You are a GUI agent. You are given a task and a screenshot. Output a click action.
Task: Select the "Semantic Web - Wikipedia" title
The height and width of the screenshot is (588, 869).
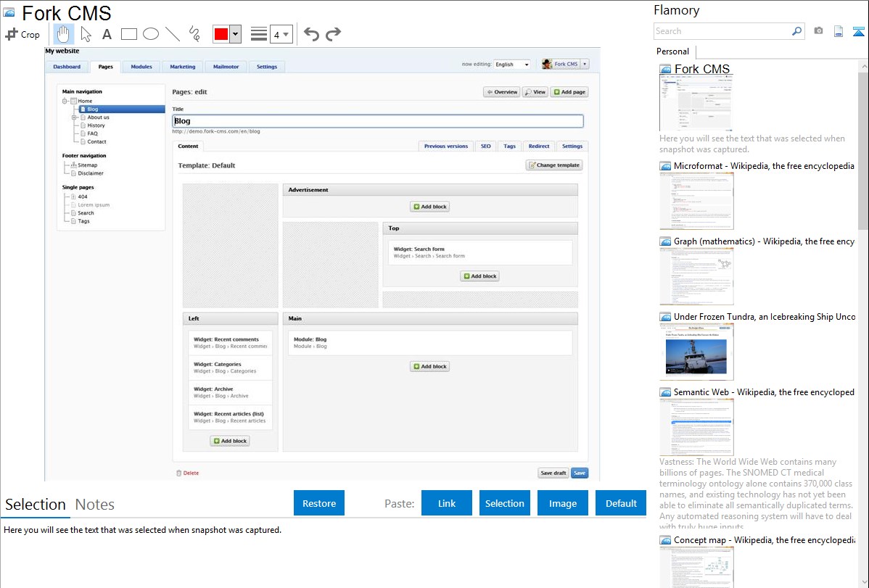tap(764, 392)
